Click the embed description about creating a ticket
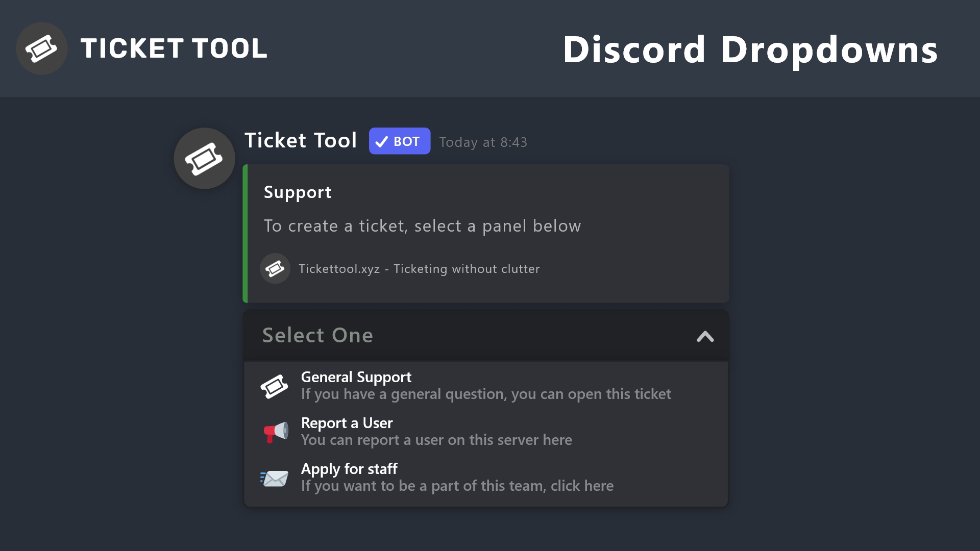This screenshot has height=551, width=980. (422, 226)
